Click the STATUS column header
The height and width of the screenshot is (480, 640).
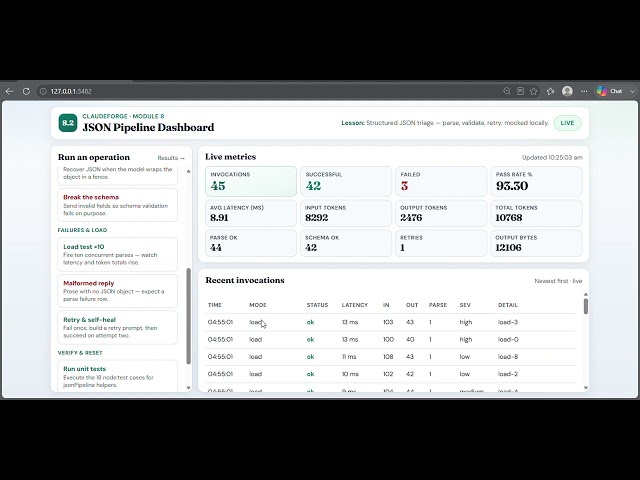point(317,305)
